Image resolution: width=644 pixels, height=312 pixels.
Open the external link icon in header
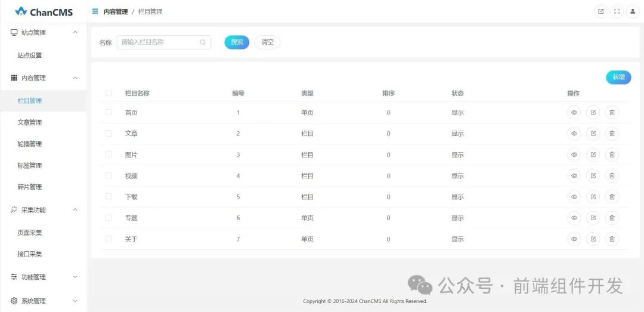click(601, 11)
